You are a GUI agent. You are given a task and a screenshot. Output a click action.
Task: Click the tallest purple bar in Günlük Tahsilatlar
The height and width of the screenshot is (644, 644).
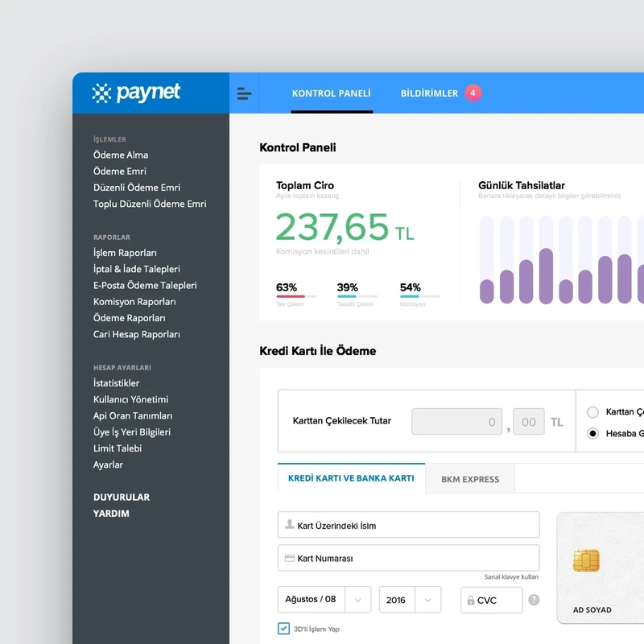(x=546, y=276)
